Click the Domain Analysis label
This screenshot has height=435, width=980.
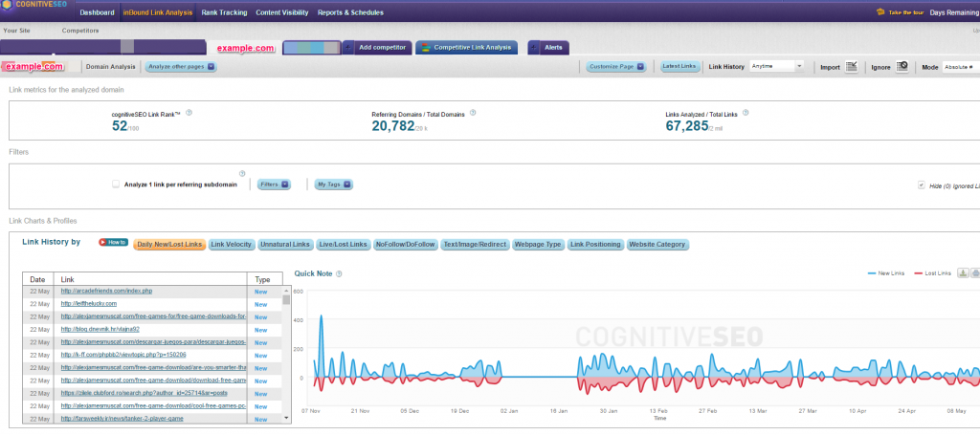[x=110, y=67]
